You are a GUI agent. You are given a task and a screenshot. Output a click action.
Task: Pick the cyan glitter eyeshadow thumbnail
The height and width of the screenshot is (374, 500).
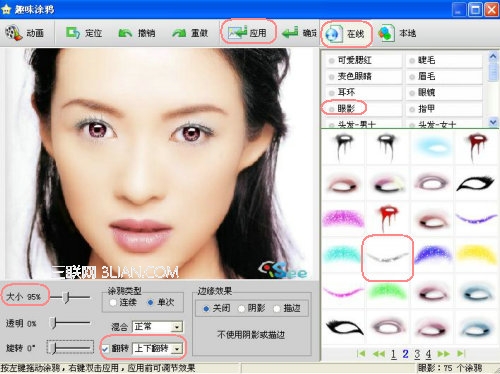coord(343,255)
